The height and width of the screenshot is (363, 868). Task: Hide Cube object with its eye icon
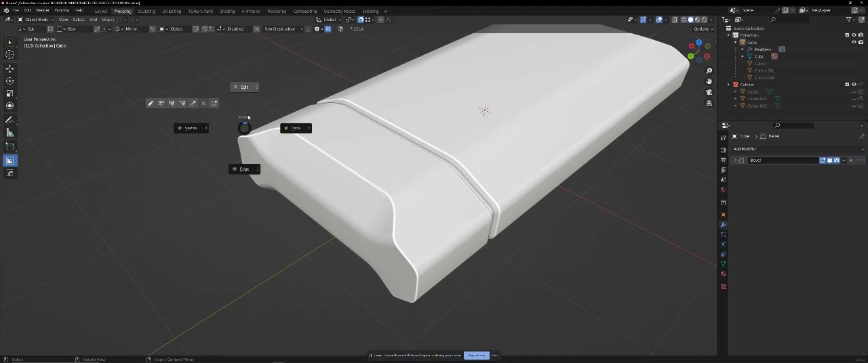pyautogui.click(x=854, y=42)
